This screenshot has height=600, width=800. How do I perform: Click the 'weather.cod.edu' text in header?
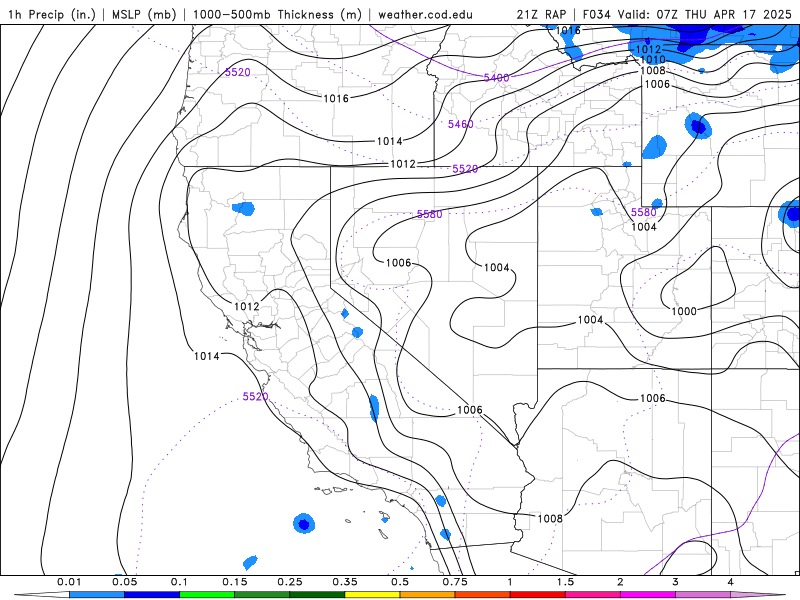pyautogui.click(x=425, y=14)
